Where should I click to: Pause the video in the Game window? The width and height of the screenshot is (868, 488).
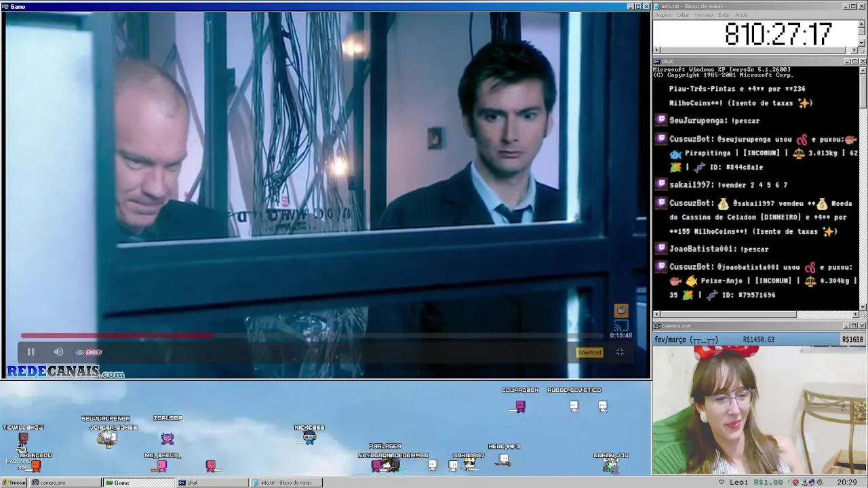(31, 352)
